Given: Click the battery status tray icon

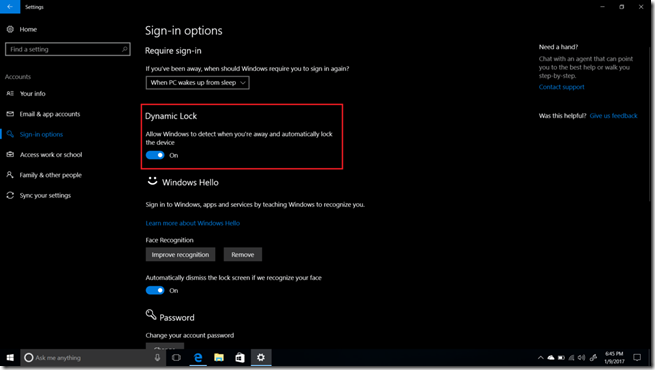Looking at the screenshot, I should (x=561, y=357).
